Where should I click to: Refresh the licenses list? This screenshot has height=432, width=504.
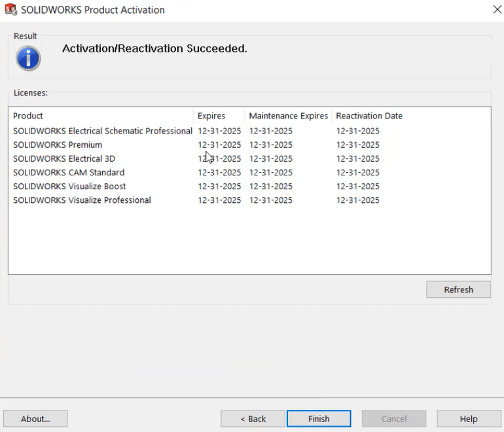458,290
